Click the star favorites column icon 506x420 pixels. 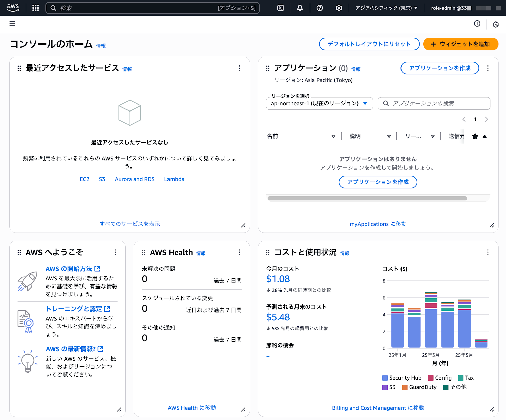coord(475,136)
